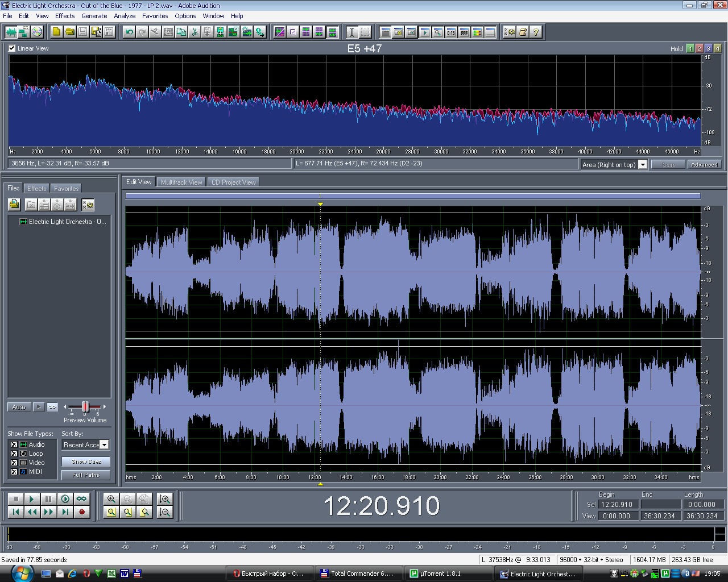728x582 pixels.
Task: Click the Full Paths button
Action: [86, 475]
